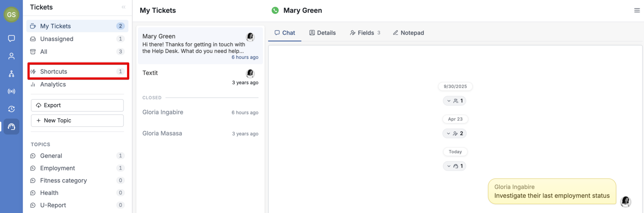
Task: Click green phone icon beside Mary Green
Action: 275,10
